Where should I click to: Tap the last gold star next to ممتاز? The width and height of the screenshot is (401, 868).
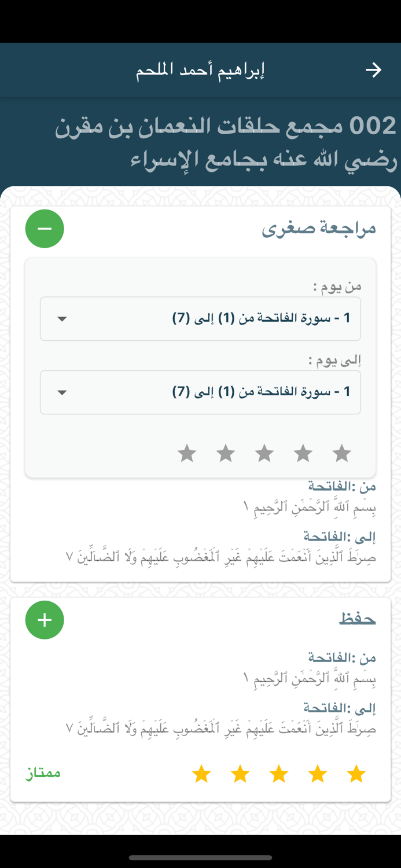pos(201,774)
